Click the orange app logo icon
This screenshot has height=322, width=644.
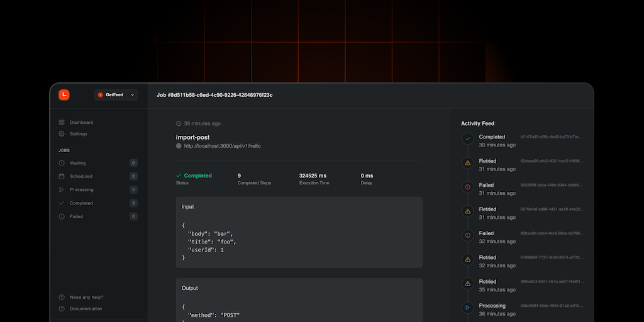(x=64, y=95)
